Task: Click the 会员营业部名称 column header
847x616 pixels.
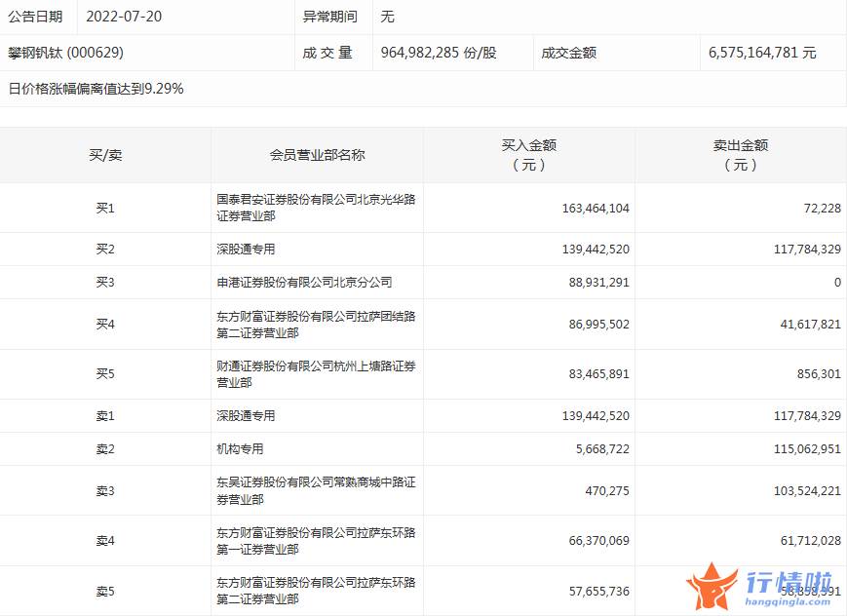Action: (317, 155)
